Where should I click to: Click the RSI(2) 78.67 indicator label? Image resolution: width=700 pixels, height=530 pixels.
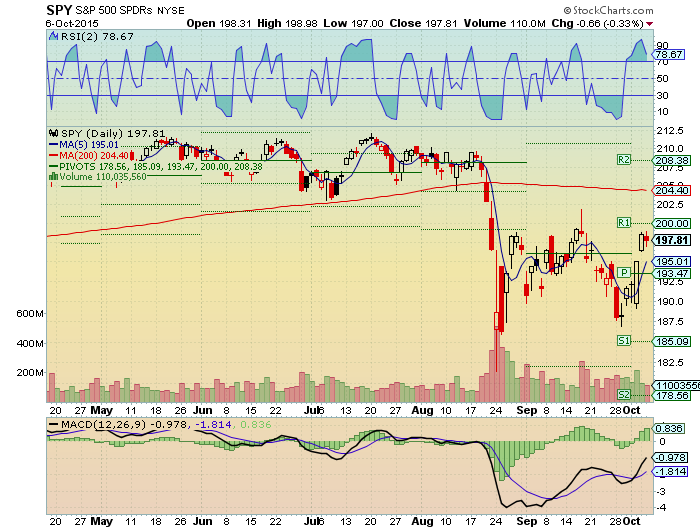(x=97, y=37)
